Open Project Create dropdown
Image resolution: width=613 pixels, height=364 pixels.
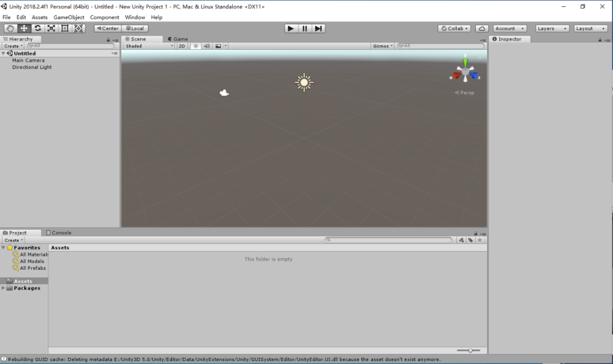[13, 240]
